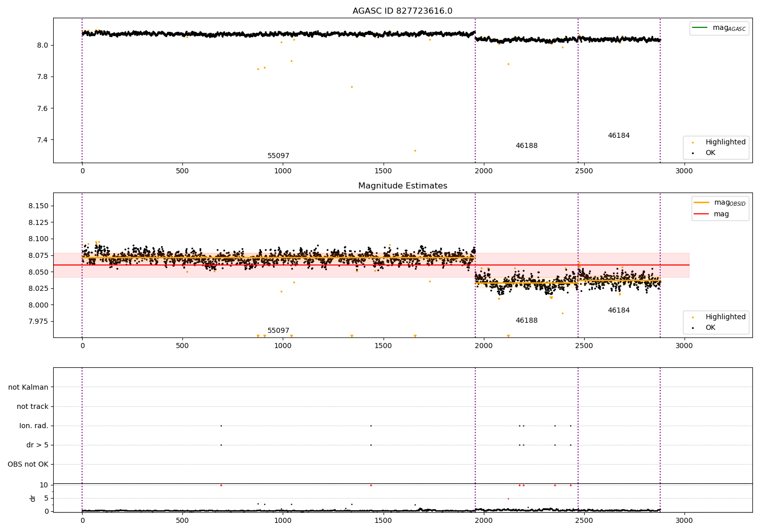Click the red 'mag' legend entry in middle plot
Screen dimensions: 760x532
click(x=711, y=214)
